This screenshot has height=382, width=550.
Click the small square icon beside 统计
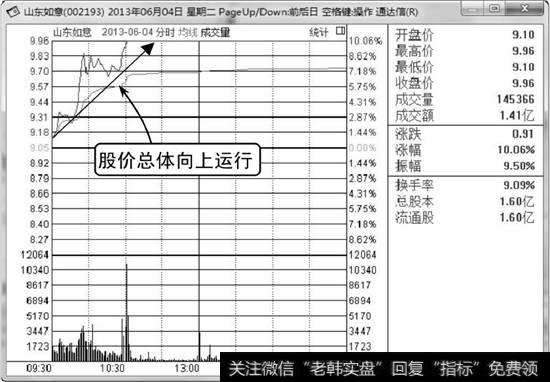coord(340,31)
